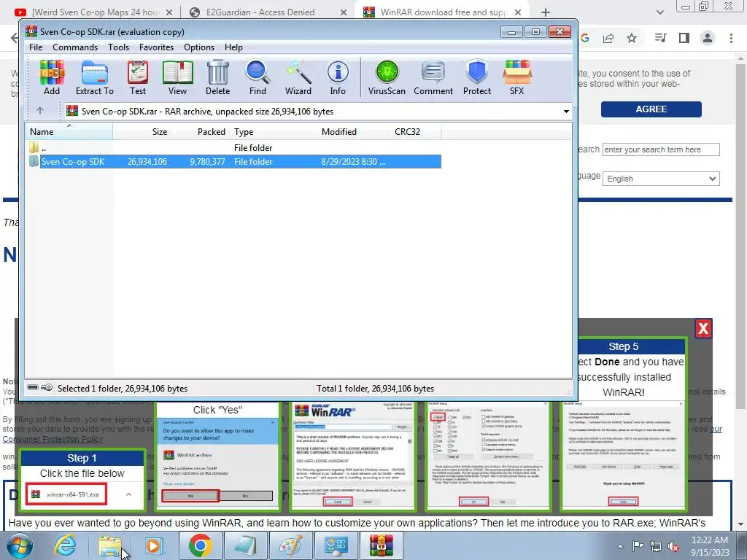Close the WinRAR download Chrome tab

coord(519,12)
